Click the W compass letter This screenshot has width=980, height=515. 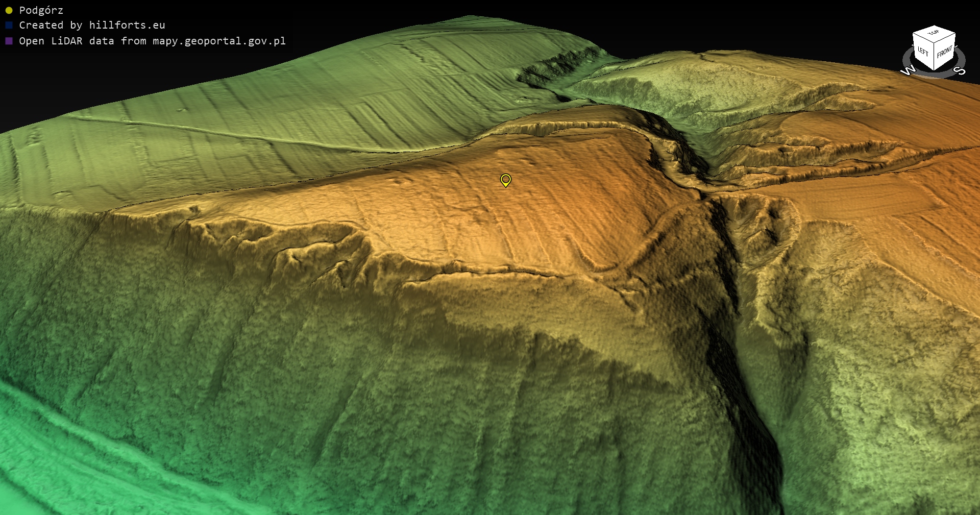(908, 70)
